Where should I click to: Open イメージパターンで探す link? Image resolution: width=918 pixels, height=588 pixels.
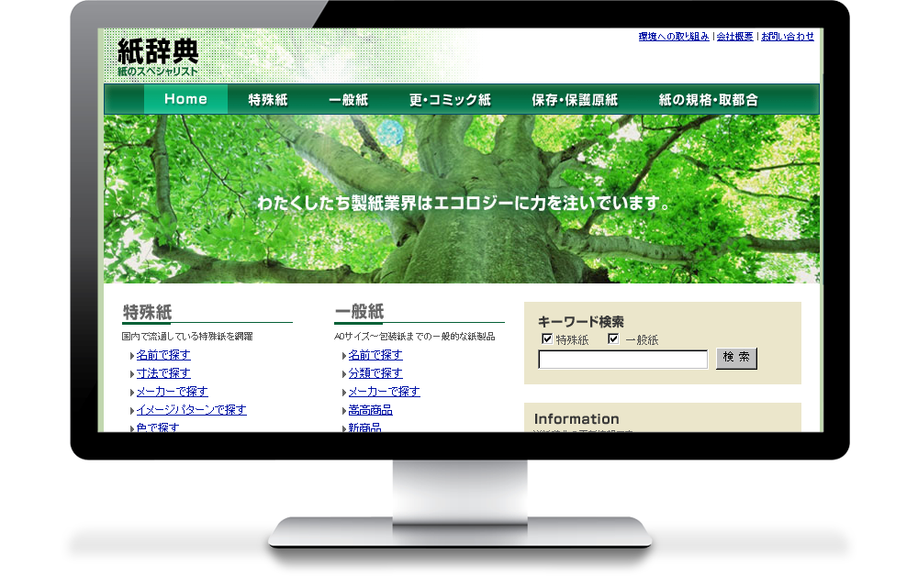(x=192, y=409)
